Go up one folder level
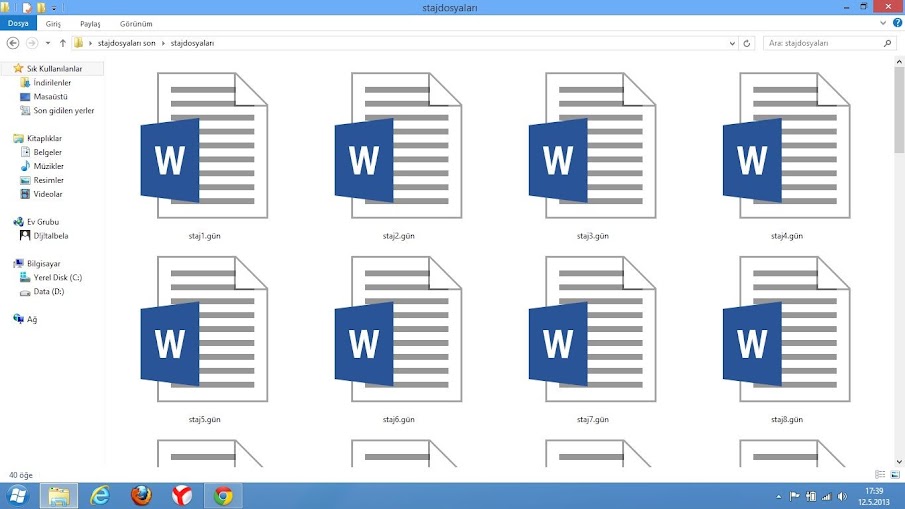Screen dimensions: 905x509 [x=62, y=43]
